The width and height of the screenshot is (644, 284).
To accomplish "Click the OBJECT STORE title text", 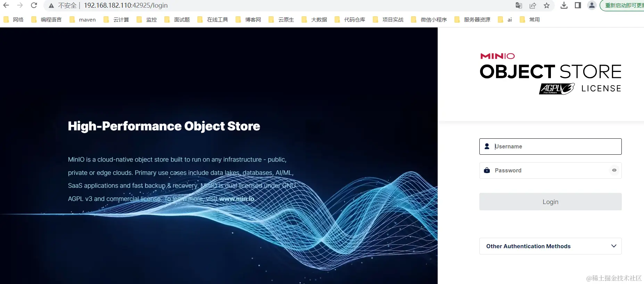I will pos(551,72).
